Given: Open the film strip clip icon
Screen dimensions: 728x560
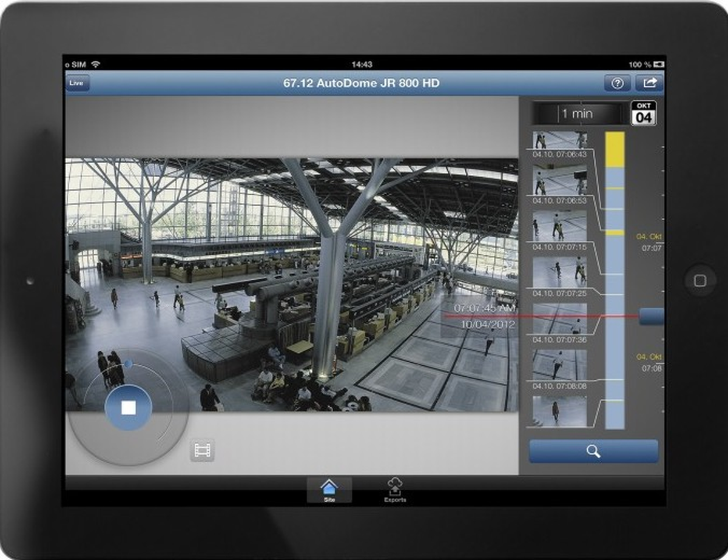Looking at the screenshot, I should coord(203,450).
